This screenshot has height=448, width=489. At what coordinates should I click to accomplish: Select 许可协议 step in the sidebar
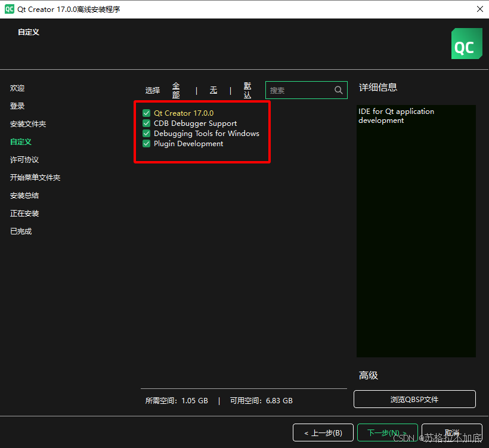pos(24,159)
